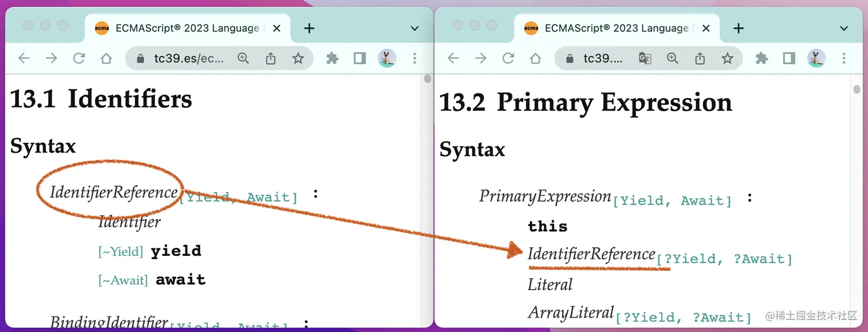Click lock icon in left address bar

click(140, 58)
